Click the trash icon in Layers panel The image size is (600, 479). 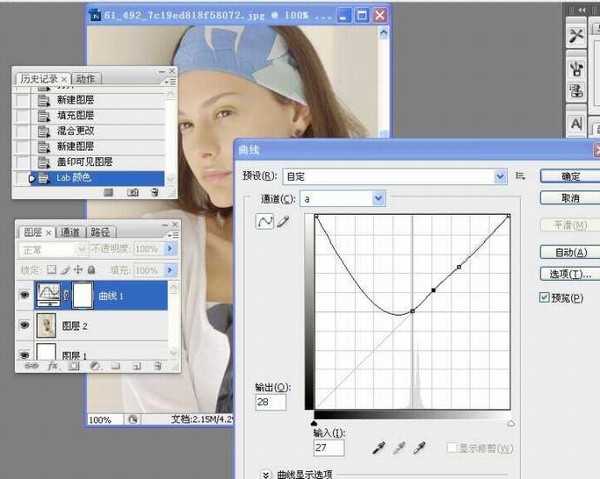coord(157,366)
